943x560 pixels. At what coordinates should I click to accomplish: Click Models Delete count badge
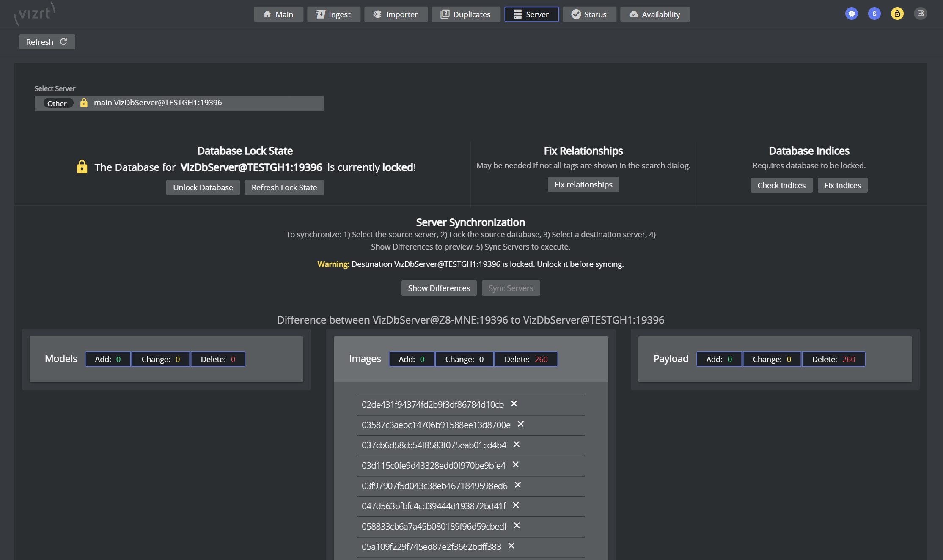point(218,359)
